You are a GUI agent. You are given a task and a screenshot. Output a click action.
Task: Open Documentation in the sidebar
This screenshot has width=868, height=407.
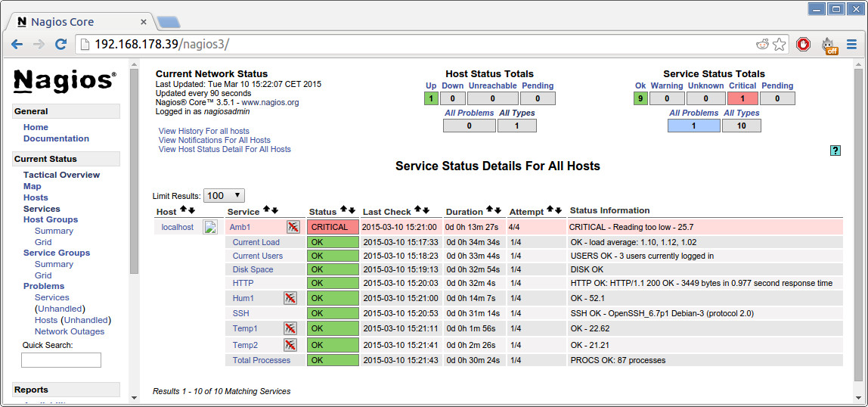click(56, 138)
